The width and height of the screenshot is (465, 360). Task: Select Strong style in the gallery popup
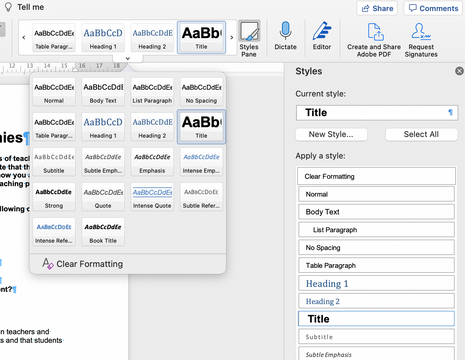click(x=54, y=197)
